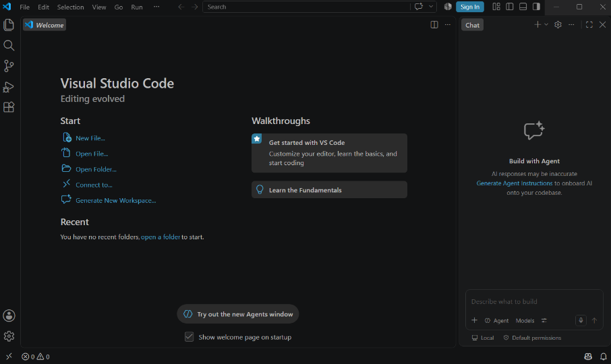Configure tools icon in chat input
This screenshot has height=364, width=611.
[544, 320]
